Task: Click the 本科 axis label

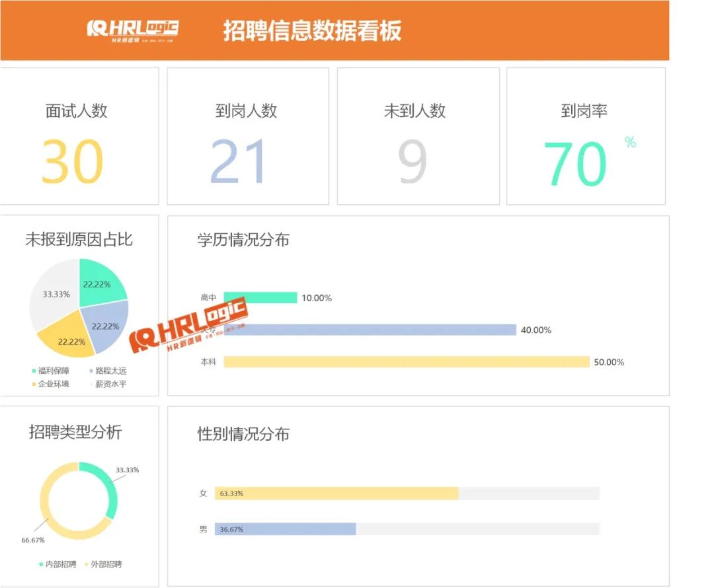Action: point(208,362)
